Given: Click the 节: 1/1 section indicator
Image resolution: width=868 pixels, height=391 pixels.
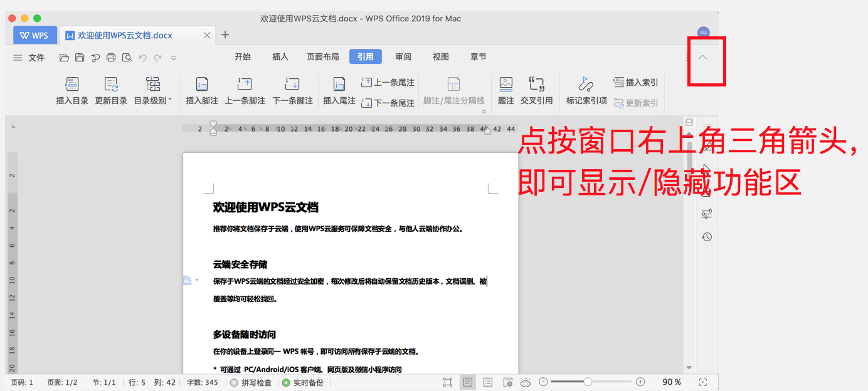Looking at the screenshot, I should [104, 382].
